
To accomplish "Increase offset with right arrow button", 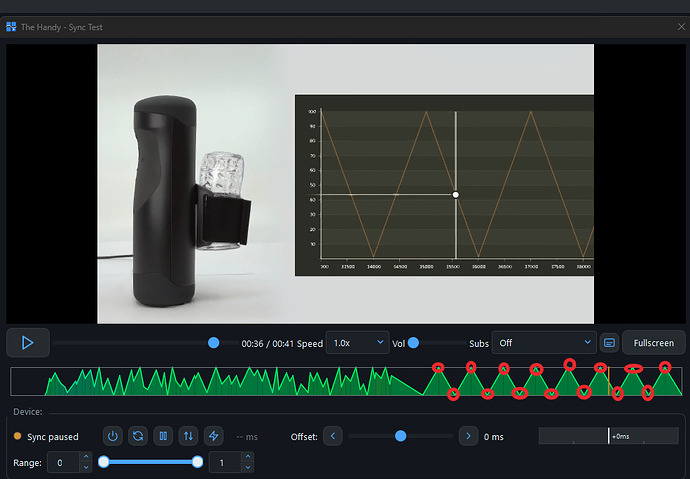I will [x=468, y=436].
